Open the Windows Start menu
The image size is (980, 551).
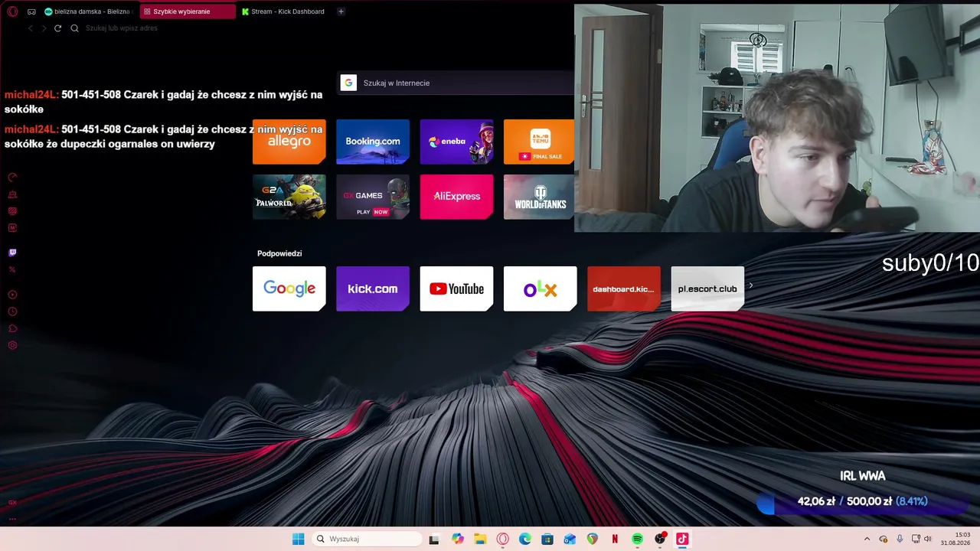298,539
